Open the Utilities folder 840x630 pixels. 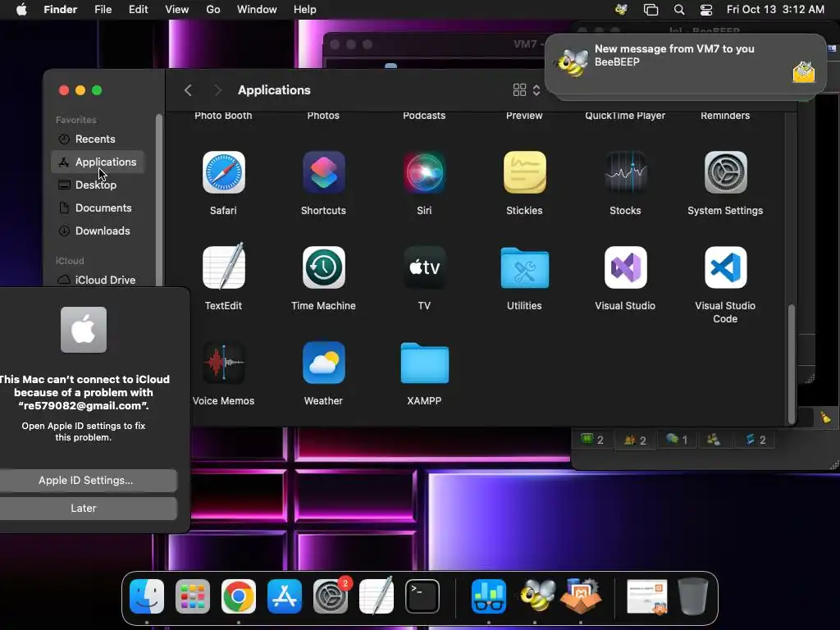coord(524,267)
